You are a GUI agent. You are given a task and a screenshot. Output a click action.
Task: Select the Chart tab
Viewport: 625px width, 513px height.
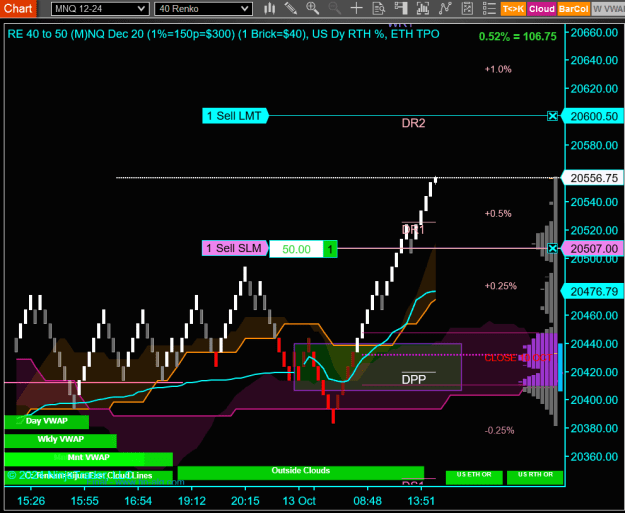18,8
